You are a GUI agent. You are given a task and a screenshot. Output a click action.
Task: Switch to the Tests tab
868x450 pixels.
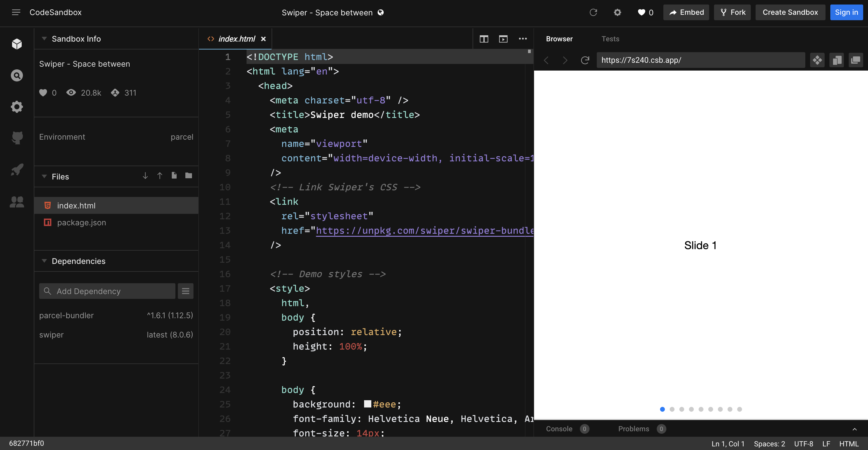click(610, 39)
